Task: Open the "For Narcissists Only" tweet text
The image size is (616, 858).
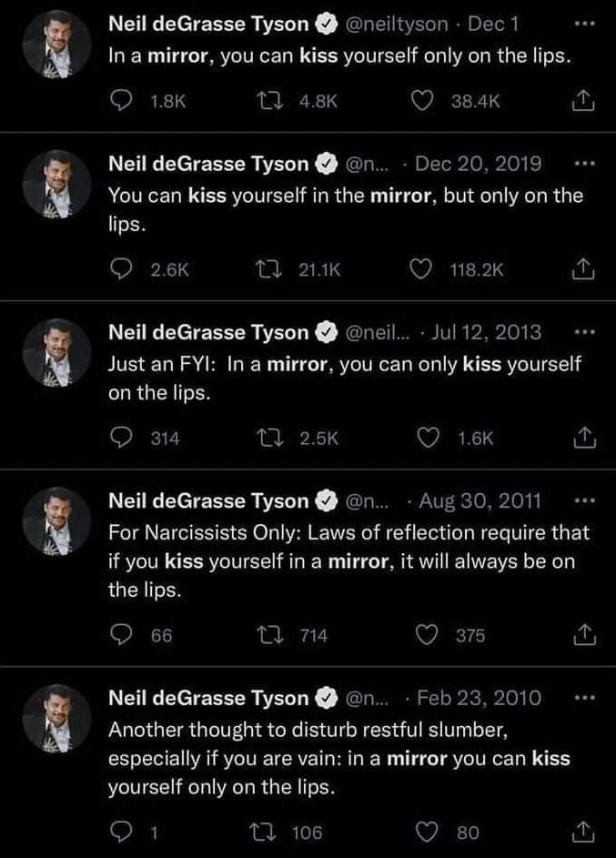Action: coord(348,560)
